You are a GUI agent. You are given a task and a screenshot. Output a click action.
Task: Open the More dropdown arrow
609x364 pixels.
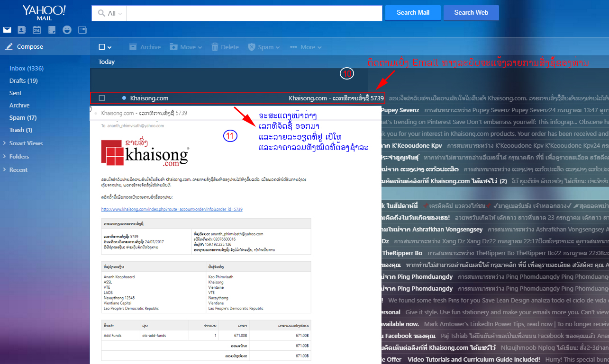319,47
